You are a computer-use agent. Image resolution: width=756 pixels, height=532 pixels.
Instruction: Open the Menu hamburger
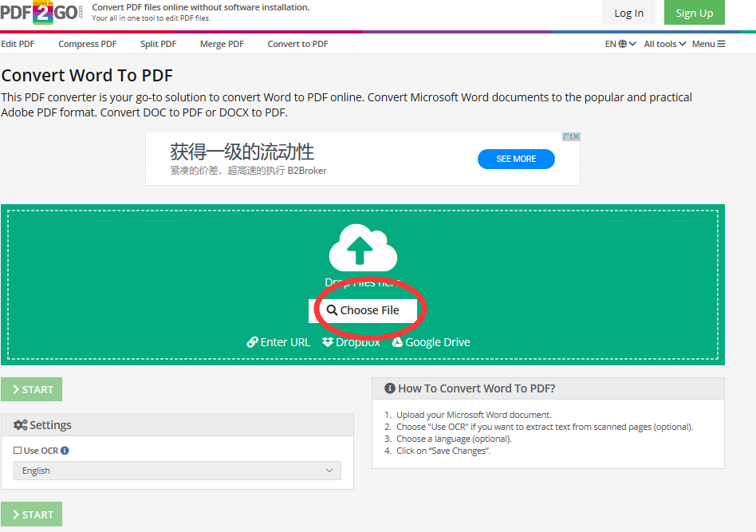click(x=708, y=44)
